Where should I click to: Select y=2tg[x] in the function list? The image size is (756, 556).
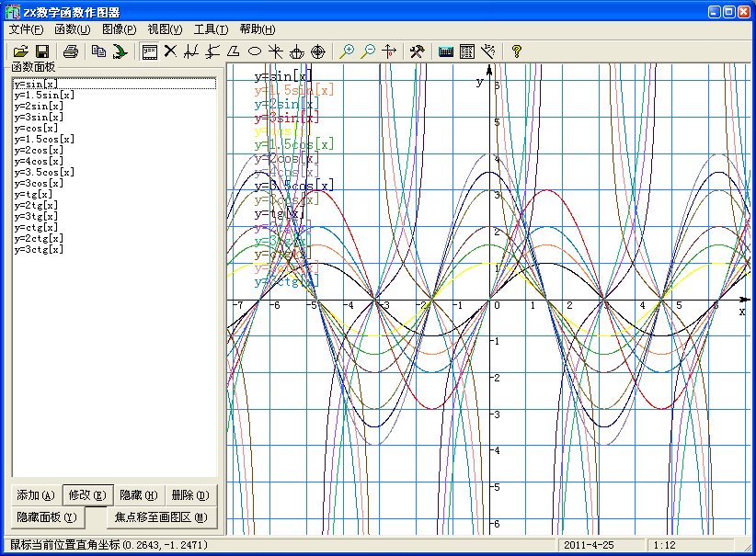click(36, 205)
